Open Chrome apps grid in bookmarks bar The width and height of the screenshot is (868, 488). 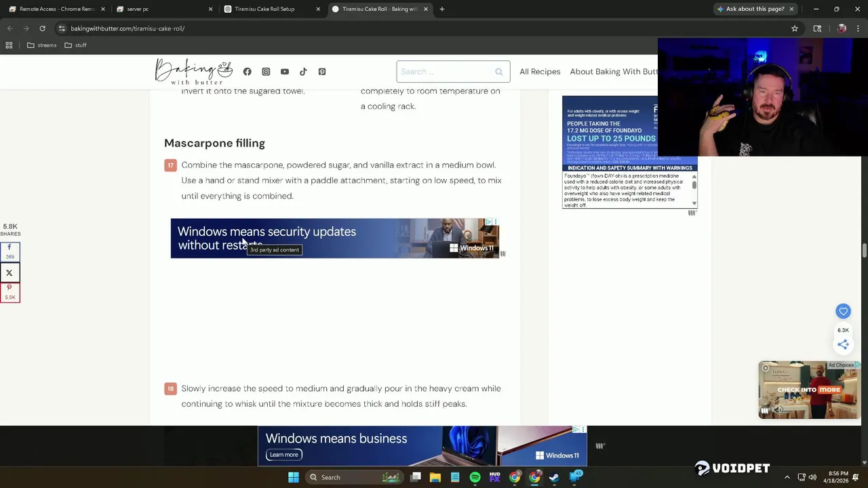point(9,45)
